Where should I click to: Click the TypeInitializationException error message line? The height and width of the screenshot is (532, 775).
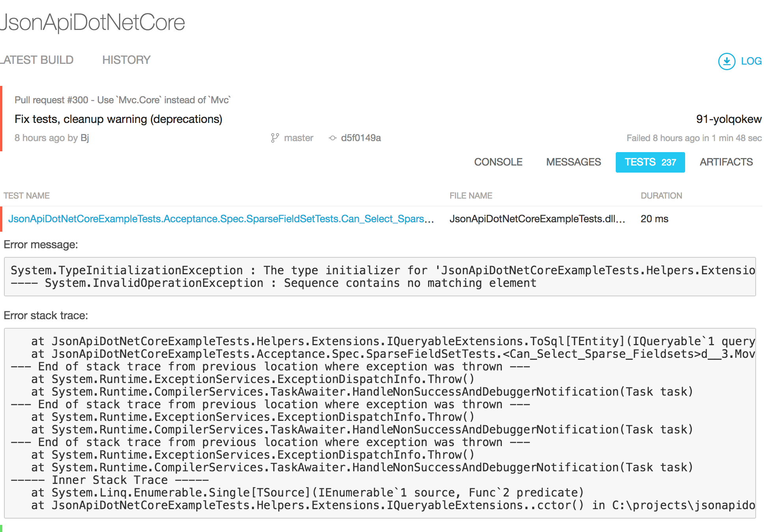point(383,270)
